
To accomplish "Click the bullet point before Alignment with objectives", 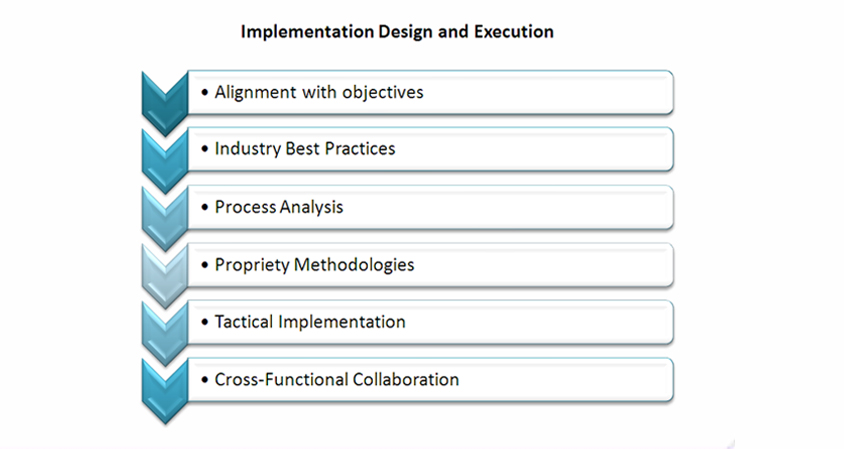I will pos(205,93).
